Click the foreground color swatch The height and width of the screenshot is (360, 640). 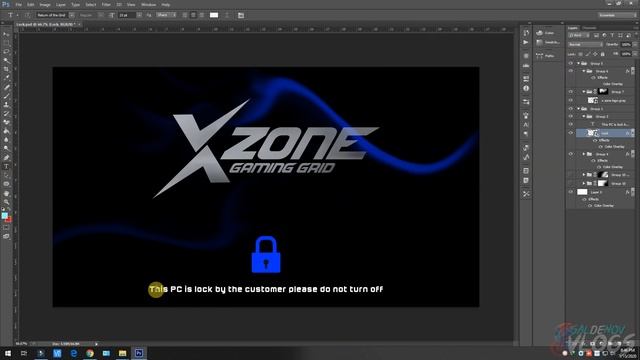coord(4,215)
